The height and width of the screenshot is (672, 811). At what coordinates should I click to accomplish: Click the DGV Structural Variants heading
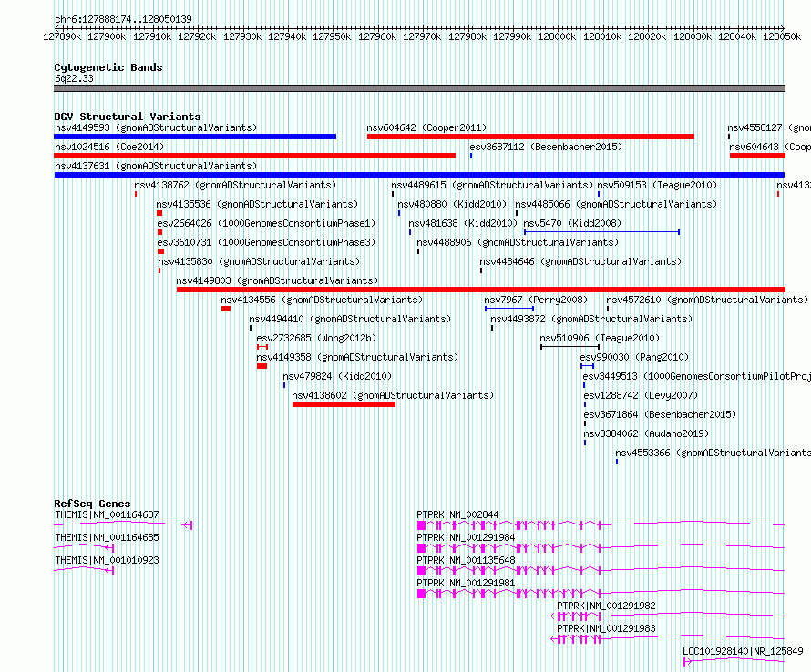pyautogui.click(x=128, y=117)
